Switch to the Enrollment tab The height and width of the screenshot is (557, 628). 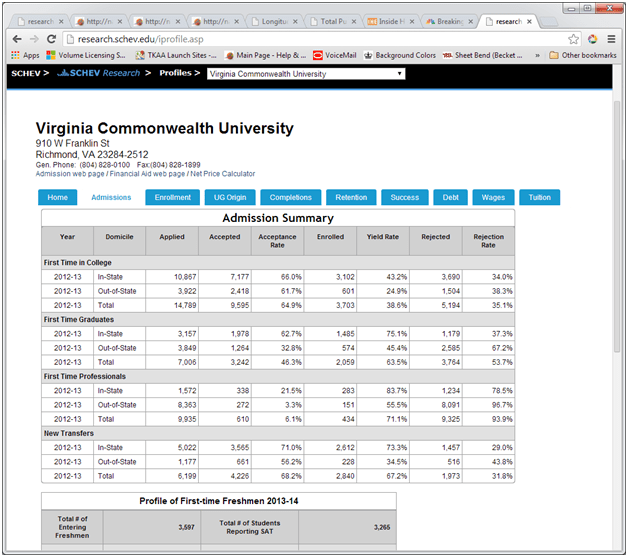[172, 197]
